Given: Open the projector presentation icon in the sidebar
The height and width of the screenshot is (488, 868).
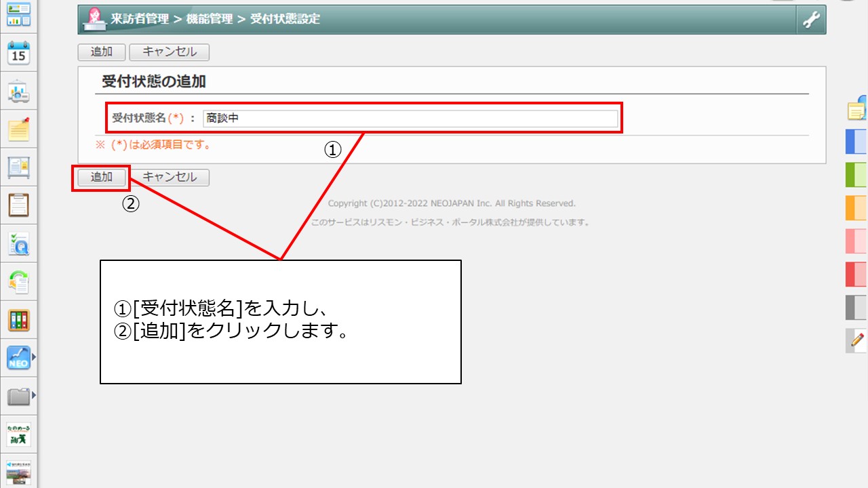Looking at the screenshot, I should 18,91.
